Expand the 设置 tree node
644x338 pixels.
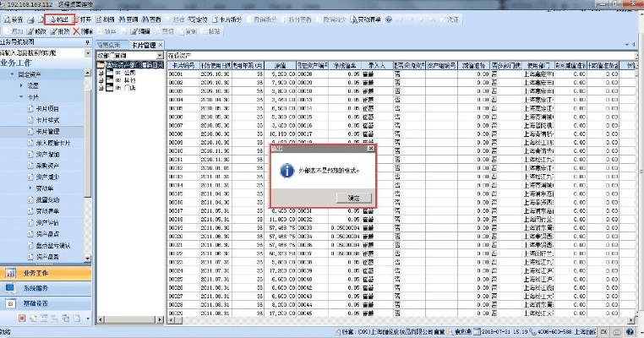21,85
